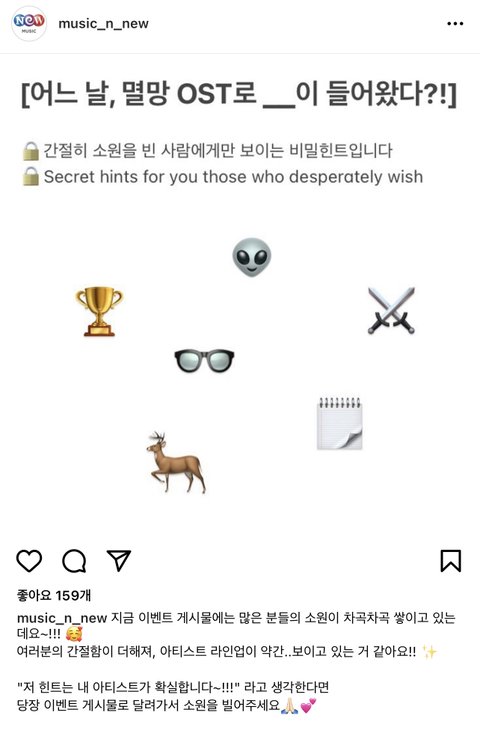Click the gold trophy emoji

click(99, 311)
